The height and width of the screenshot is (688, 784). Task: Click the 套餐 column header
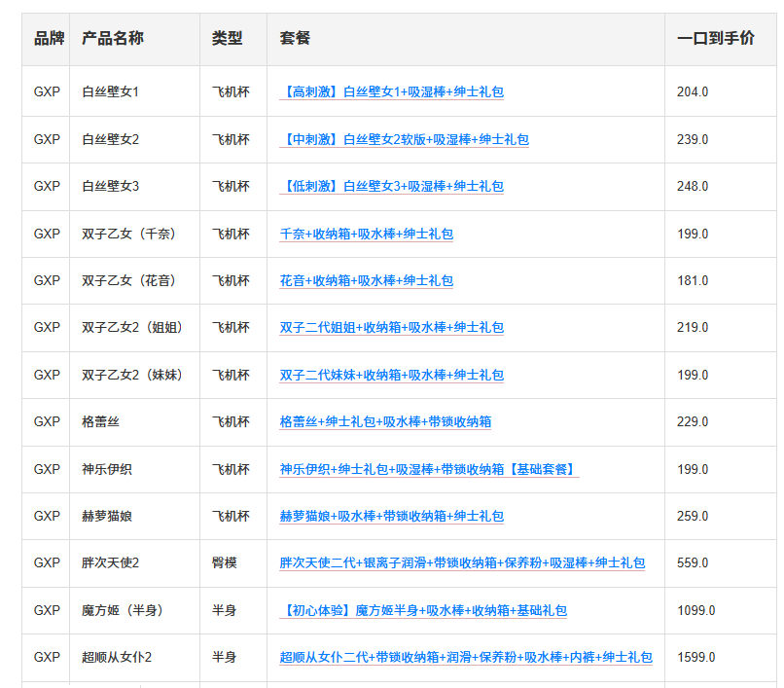tap(295, 39)
